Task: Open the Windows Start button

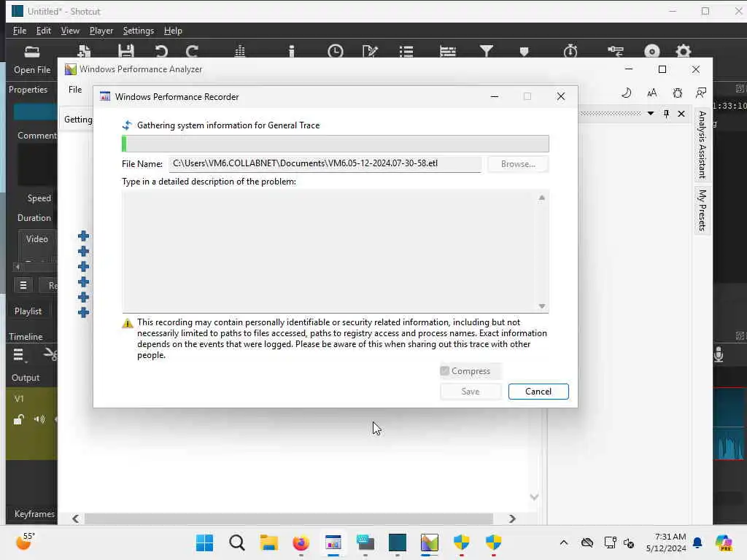Action: (205, 542)
